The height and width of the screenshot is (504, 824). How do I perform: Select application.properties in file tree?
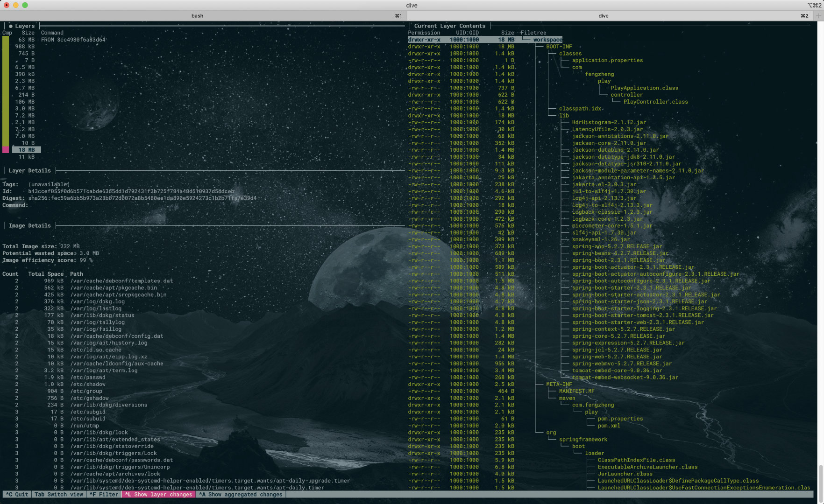607,60
